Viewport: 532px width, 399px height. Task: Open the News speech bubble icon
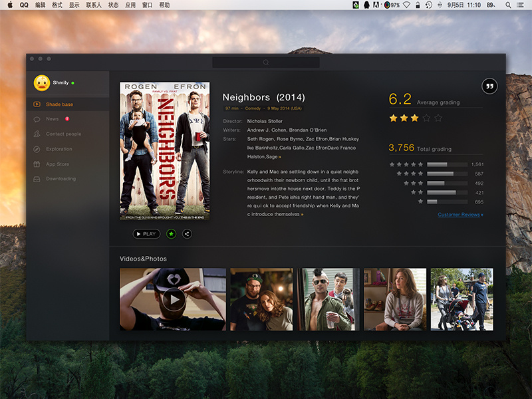point(37,119)
